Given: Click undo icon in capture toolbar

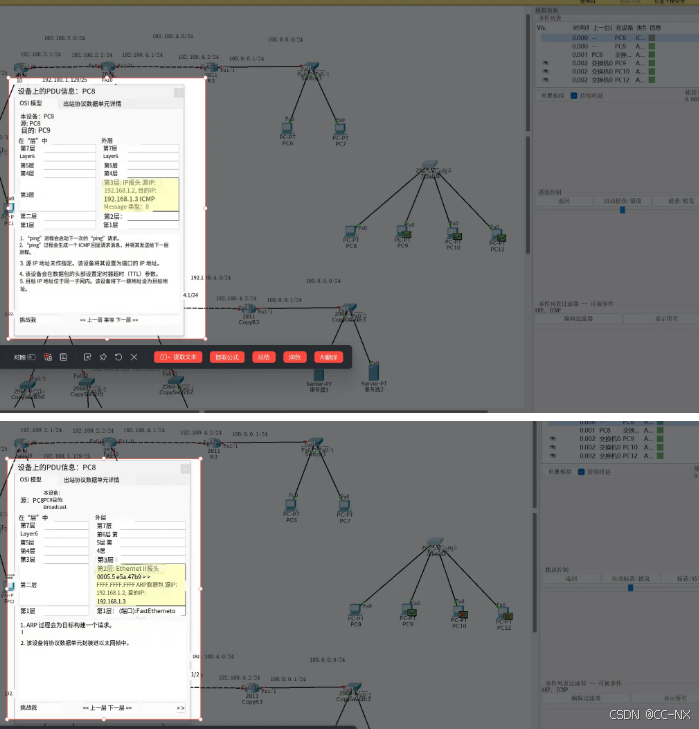Looking at the screenshot, I should point(119,357).
